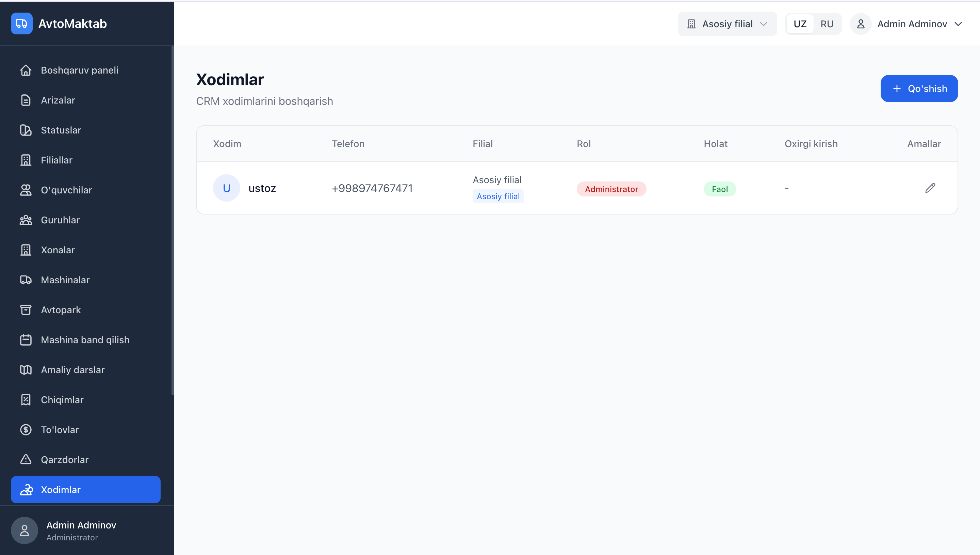Switch language to RU
The width and height of the screenshot is (980, 555).
[827, 24]
